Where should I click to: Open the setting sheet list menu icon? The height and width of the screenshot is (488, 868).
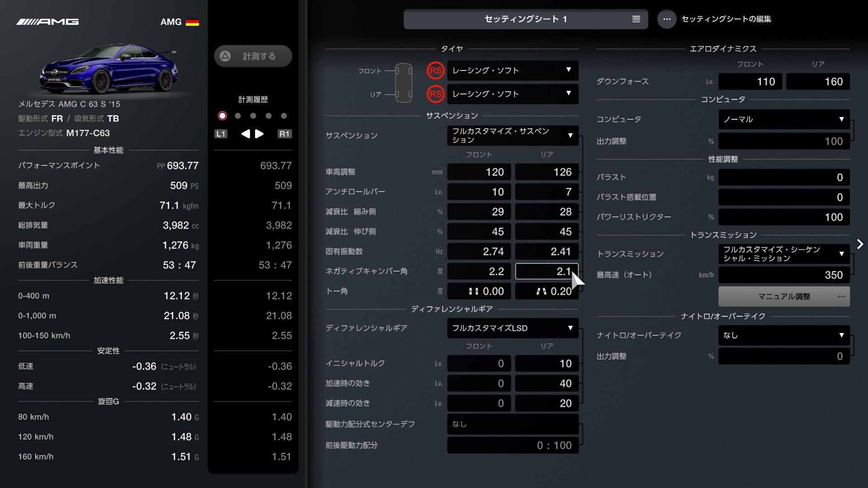(x=636, y=19)
